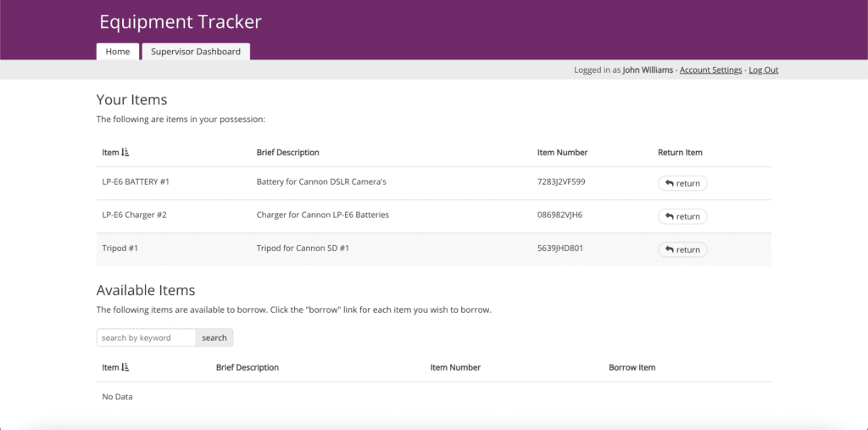Return the LP-E6 Charger #2 item
This screenshot has width=868, height=430.
(x=682, y=216)
